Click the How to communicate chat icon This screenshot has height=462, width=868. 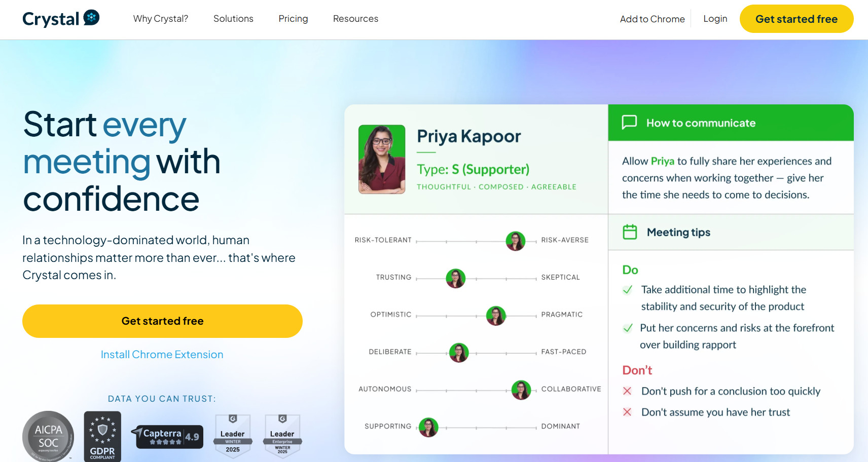coord(629,123)
